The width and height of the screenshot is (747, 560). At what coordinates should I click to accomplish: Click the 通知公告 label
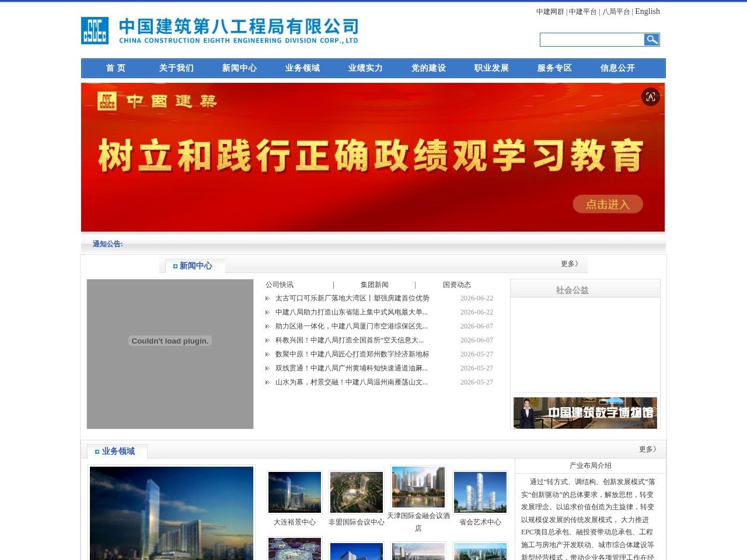point(107,244)
